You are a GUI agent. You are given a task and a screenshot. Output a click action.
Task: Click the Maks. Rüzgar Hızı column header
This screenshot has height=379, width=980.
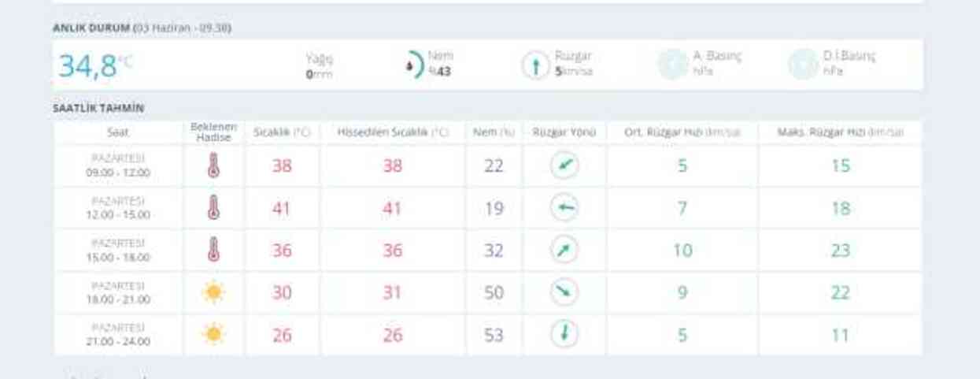click(841, 132)
